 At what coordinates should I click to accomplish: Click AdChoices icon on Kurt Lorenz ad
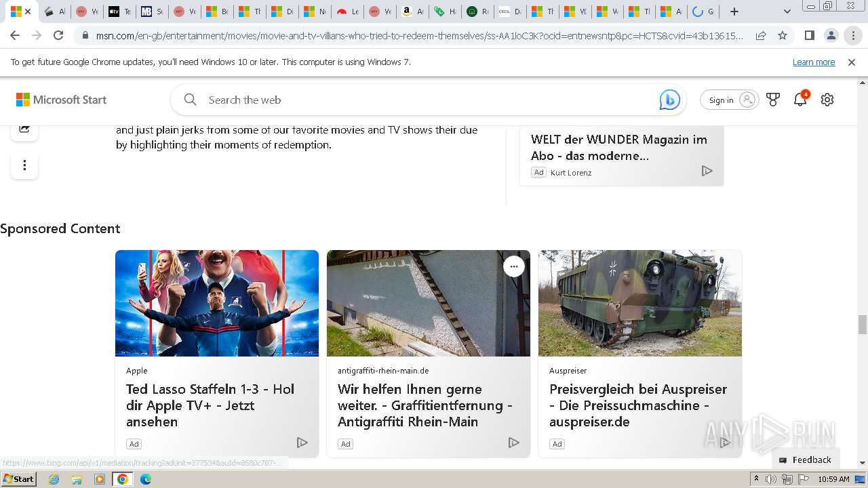point(707,171)
